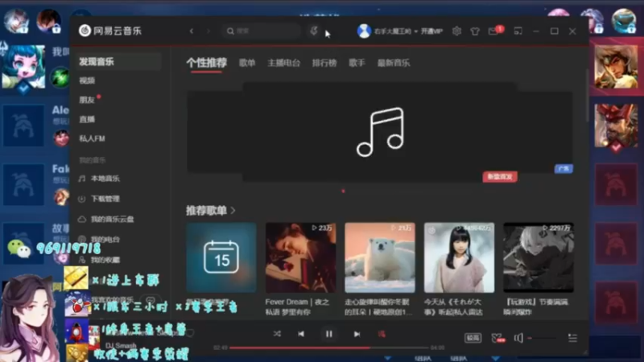644x362 pixels.
Task: Open the daily recommendation calendar 15 card
Action: point(221,257)
